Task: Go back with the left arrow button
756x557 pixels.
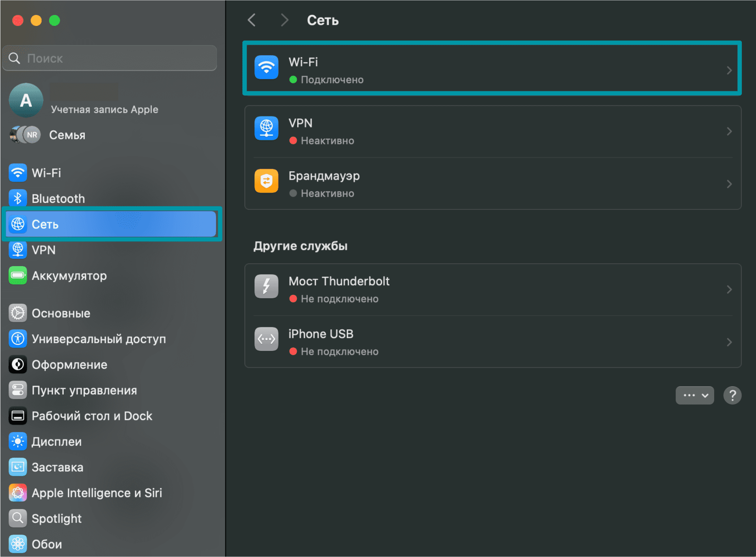Action: point(252,20)
